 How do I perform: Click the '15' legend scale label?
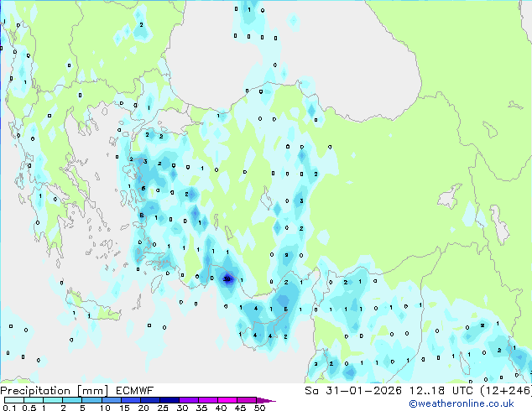[x=124, y=408]
